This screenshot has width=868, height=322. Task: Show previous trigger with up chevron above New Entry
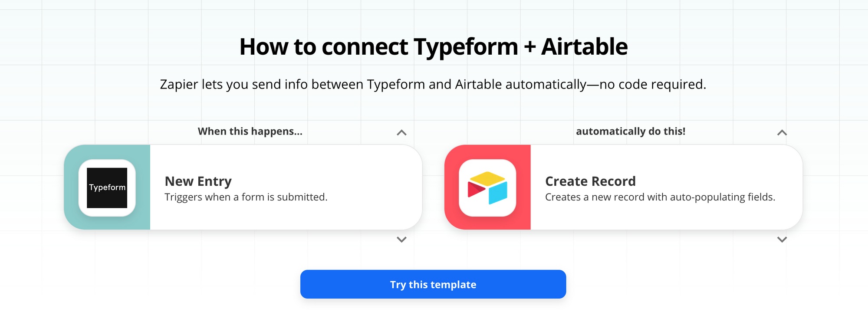click(401, 132)
